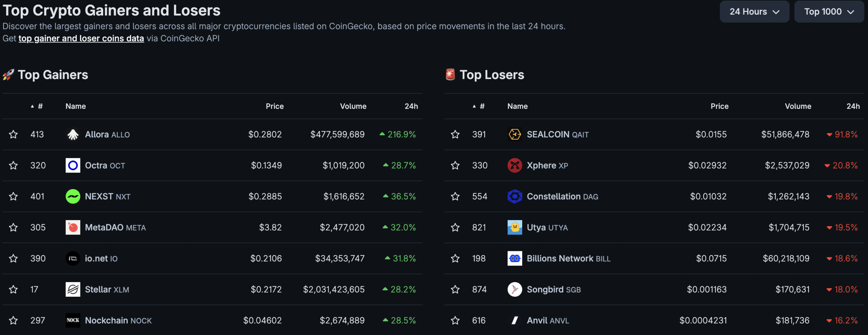
Task: Favorite Xphere with its star
Action: (x=455, y=165)
